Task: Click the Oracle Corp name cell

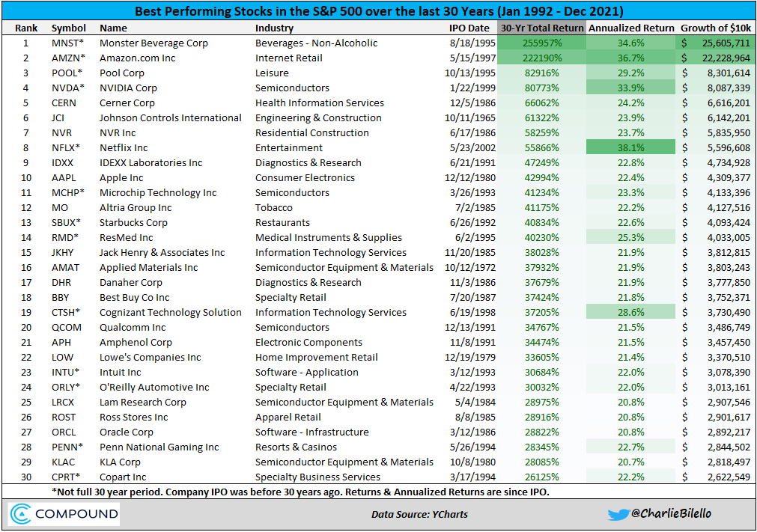Action: pos(127,432)
